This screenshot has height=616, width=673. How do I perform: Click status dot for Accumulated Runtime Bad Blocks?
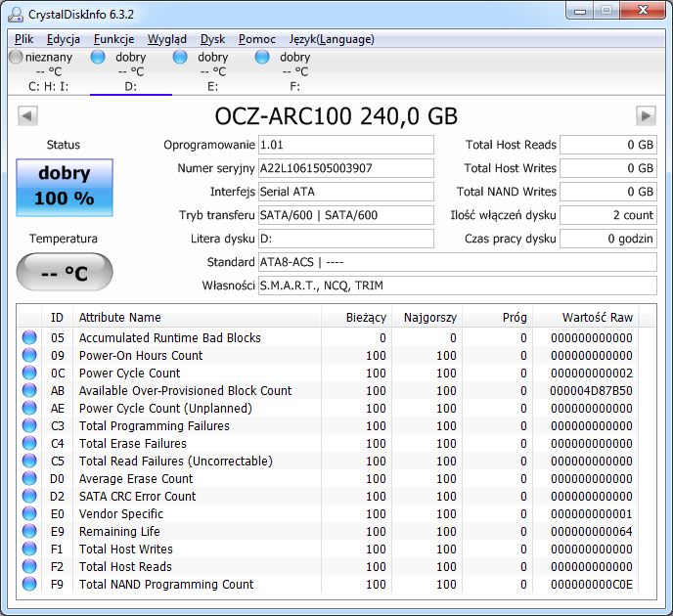tap(29, 337)
